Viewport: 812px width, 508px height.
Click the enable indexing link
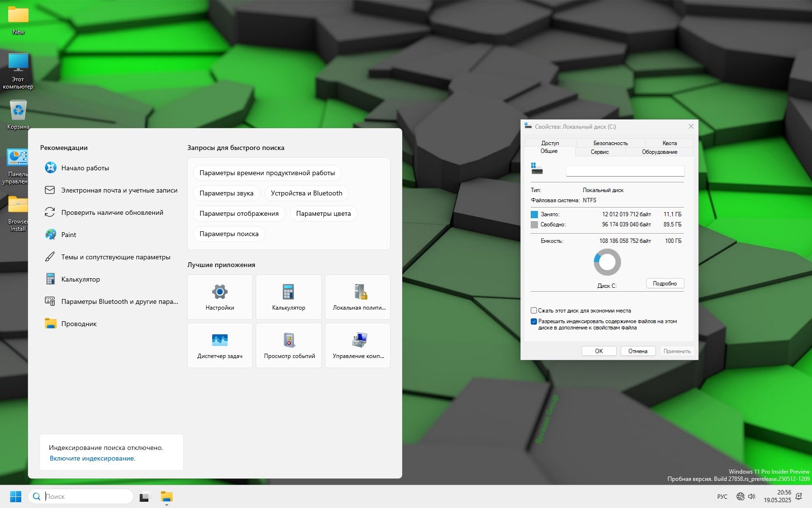click(x=92, y=458)
